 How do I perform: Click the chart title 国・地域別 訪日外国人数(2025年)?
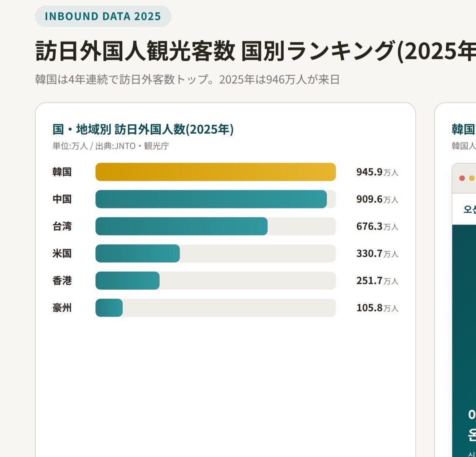pos(143,129)
